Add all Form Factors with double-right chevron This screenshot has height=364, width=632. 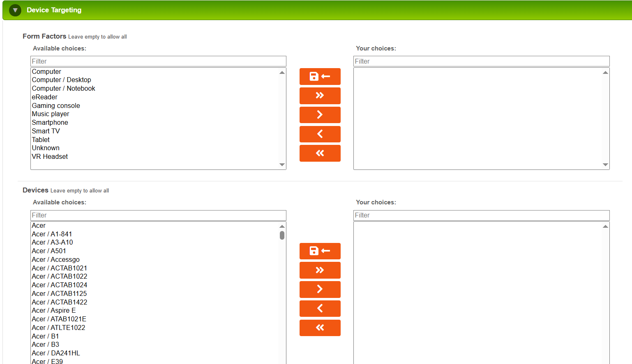pyautogui.click(x=320, y=96)
